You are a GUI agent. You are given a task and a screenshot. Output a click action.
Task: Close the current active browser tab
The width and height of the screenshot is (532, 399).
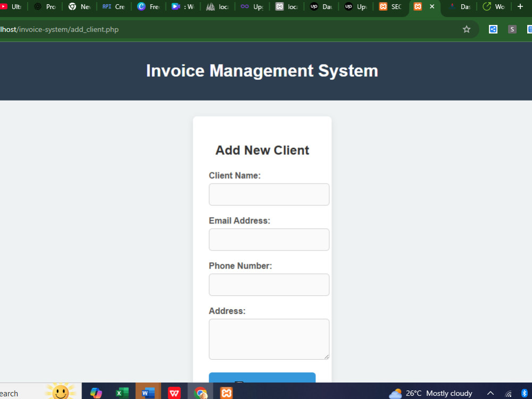click(x=432, y=6)
